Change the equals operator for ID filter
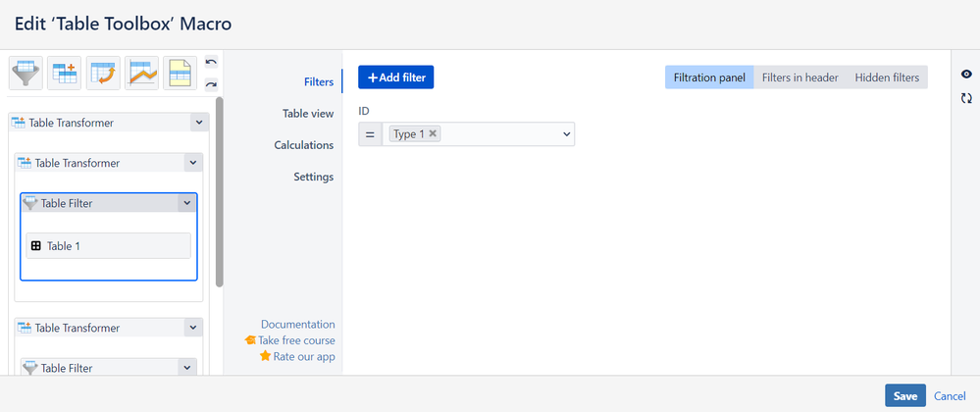Image resolution: width=980 pixels, height=412 pixels. pyautogui.click(x=370, y=134)
